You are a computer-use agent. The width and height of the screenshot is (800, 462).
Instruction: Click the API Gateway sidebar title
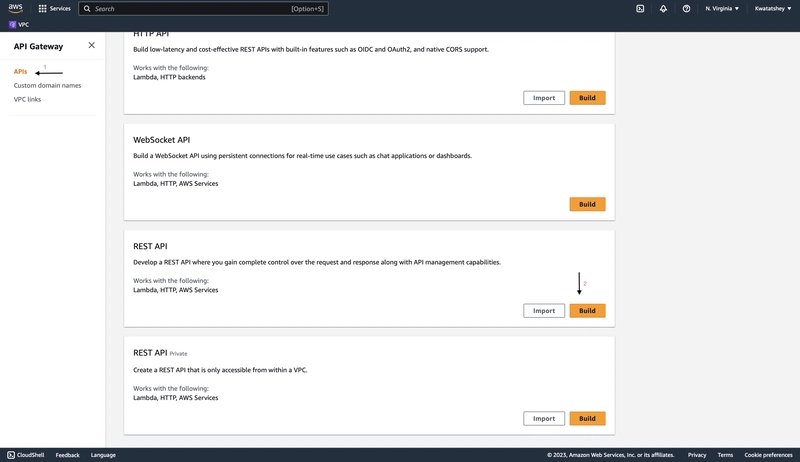[x=38, y=46]
